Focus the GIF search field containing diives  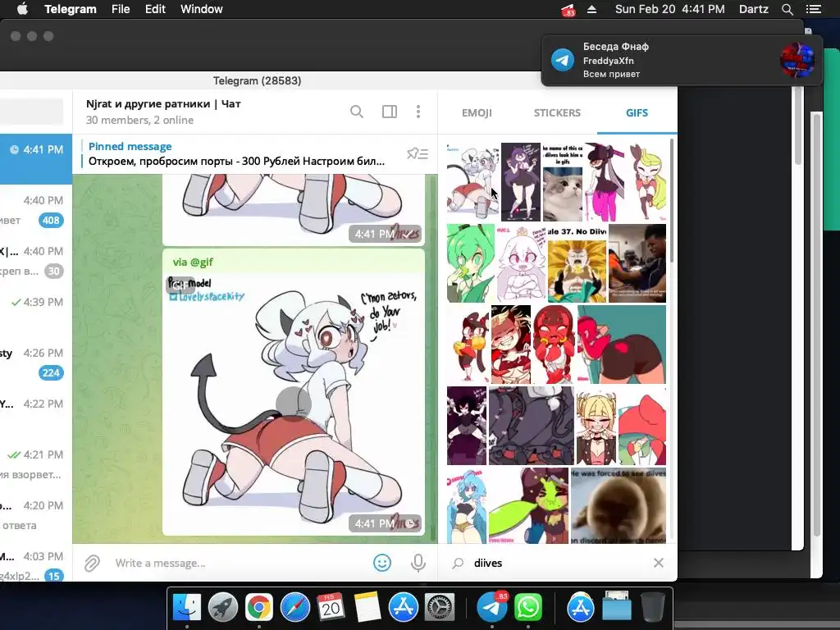coord(557,563)
